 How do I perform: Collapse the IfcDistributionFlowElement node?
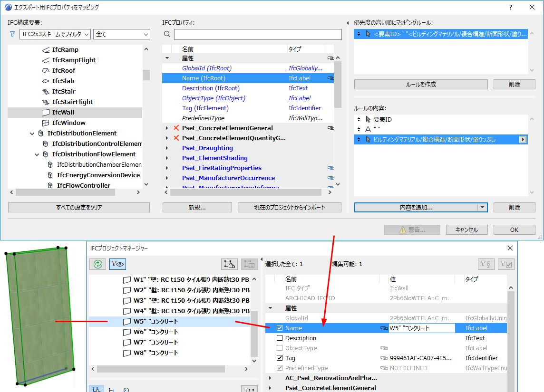click(x=37, y=154)
